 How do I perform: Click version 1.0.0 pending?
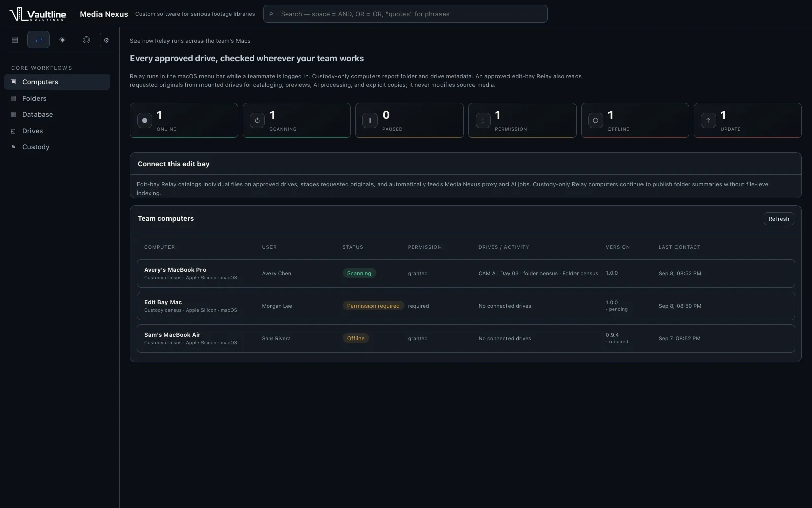[x=617, y=306]
